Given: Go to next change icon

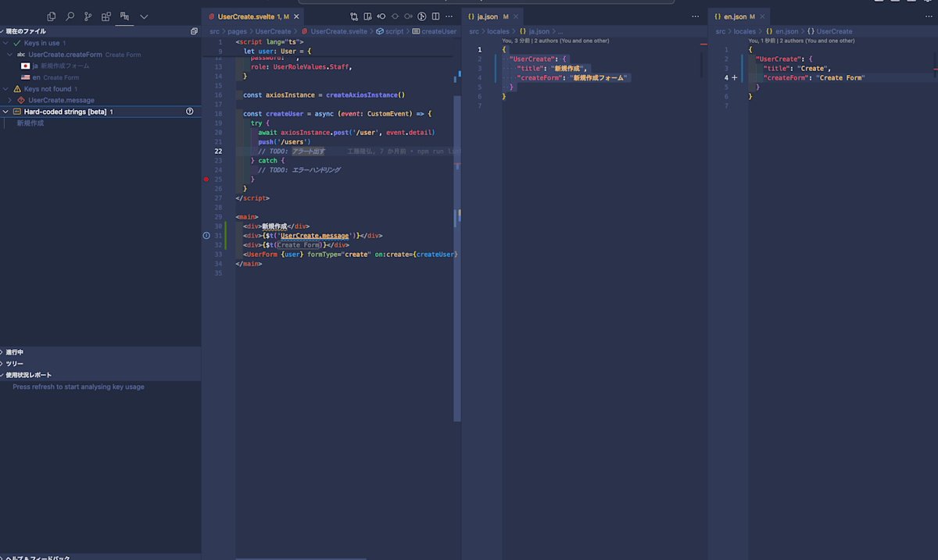Looking at the screenshot, I should (x=408, y=16).
